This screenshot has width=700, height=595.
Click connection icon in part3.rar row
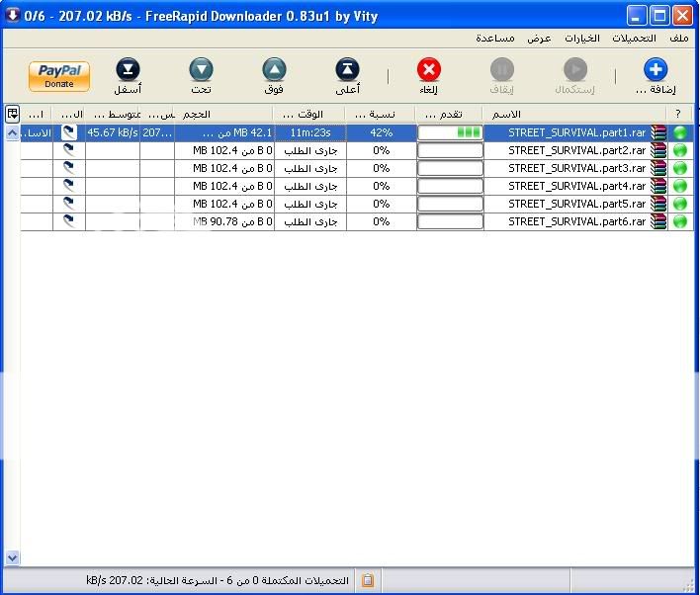[69, 168]
